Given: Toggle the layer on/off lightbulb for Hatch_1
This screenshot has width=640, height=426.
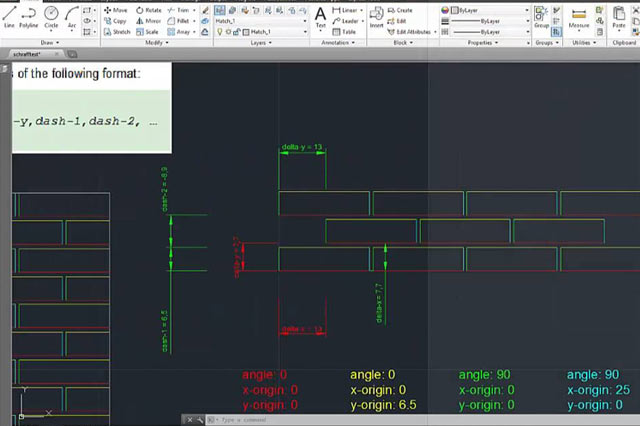Looking at the screenshot, I should pyautogui.click(x=220, y=31).
